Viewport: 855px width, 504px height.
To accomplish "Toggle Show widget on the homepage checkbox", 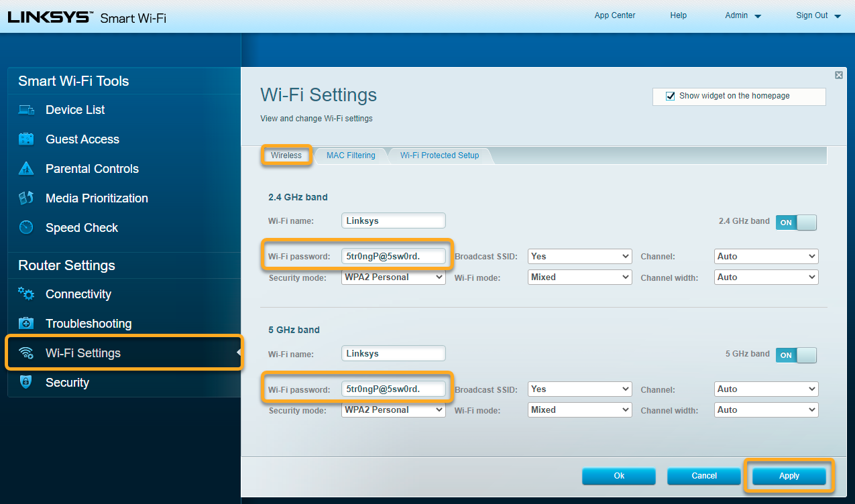I will click(670, 97).
